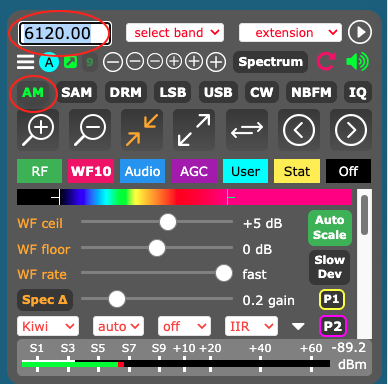Open the Kiwi dropdown
388x384 pixels.
point(48,326)
